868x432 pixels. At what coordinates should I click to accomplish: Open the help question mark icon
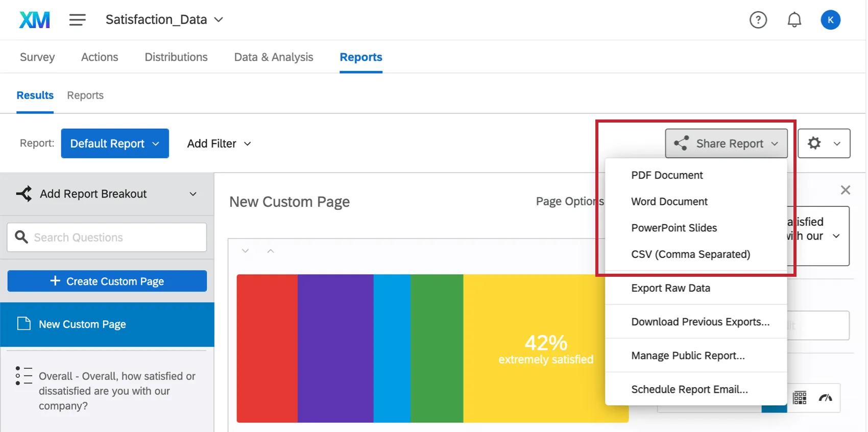coord(758,20)
